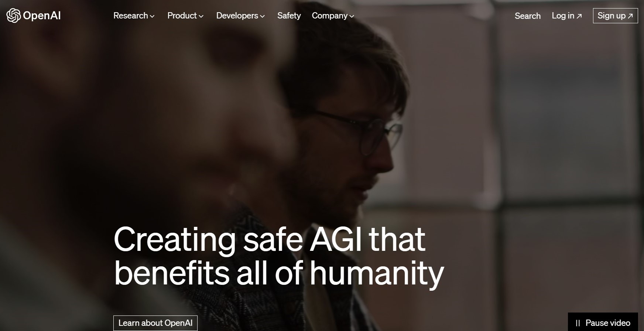
Task: Click the Sign up button
Action: pyautogui.click(x=615, y=16)
